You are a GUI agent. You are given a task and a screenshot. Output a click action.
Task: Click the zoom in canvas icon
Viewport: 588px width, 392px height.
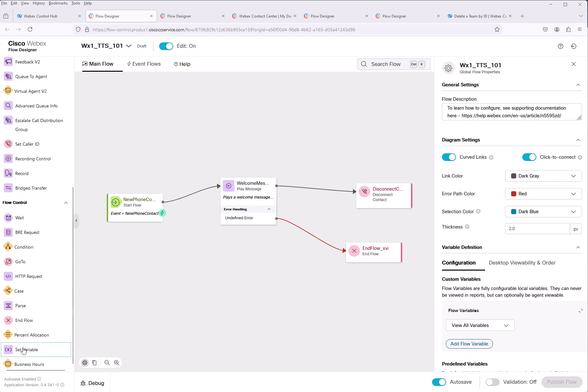(117, 363)
